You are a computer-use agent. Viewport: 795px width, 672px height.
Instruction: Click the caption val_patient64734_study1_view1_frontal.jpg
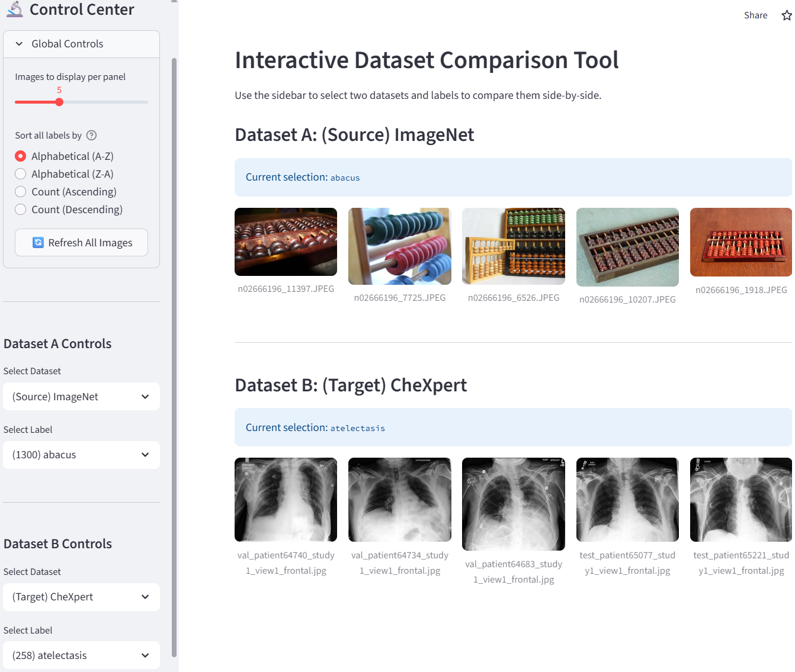pos(400,563)
